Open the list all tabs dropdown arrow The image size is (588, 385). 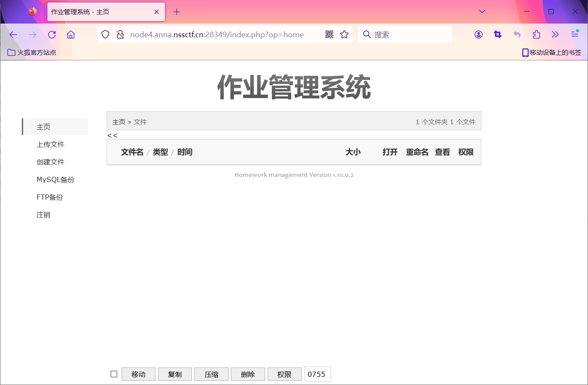tap(482, 12)
